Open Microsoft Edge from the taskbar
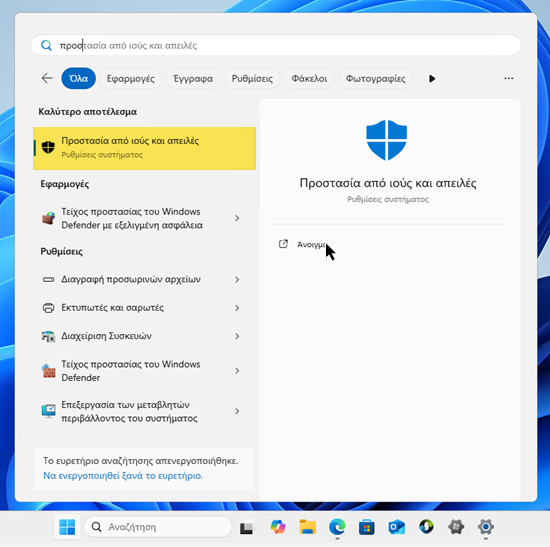Screen dimensions: 550x547 (x=337, y=527)
